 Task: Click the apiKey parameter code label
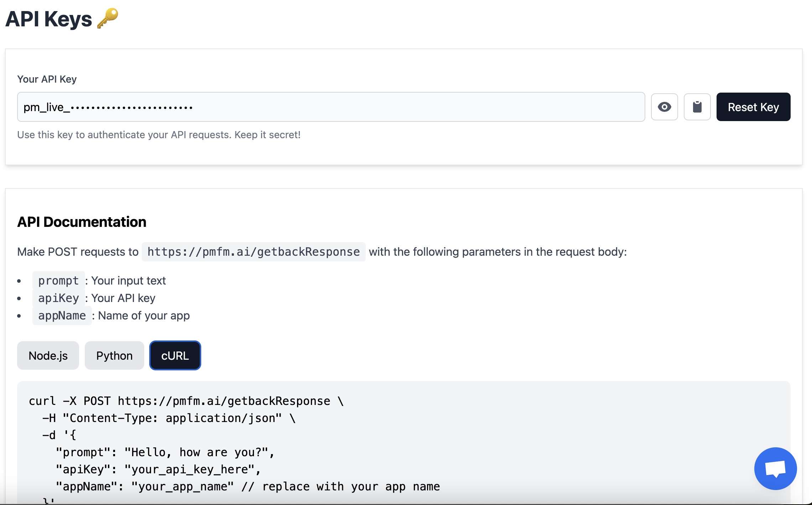58,298
